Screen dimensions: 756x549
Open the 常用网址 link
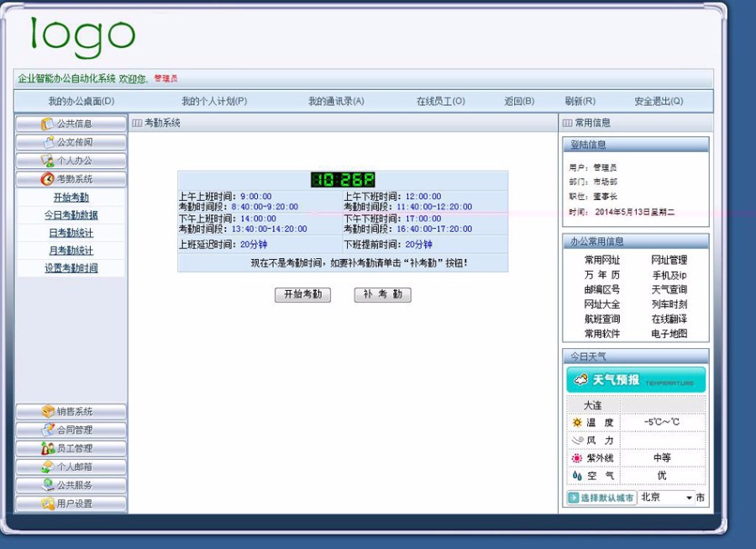(602, 260)
